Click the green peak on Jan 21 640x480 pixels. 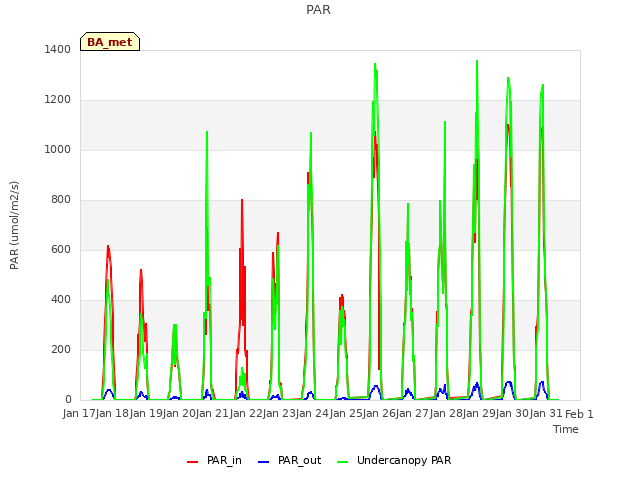207,132
